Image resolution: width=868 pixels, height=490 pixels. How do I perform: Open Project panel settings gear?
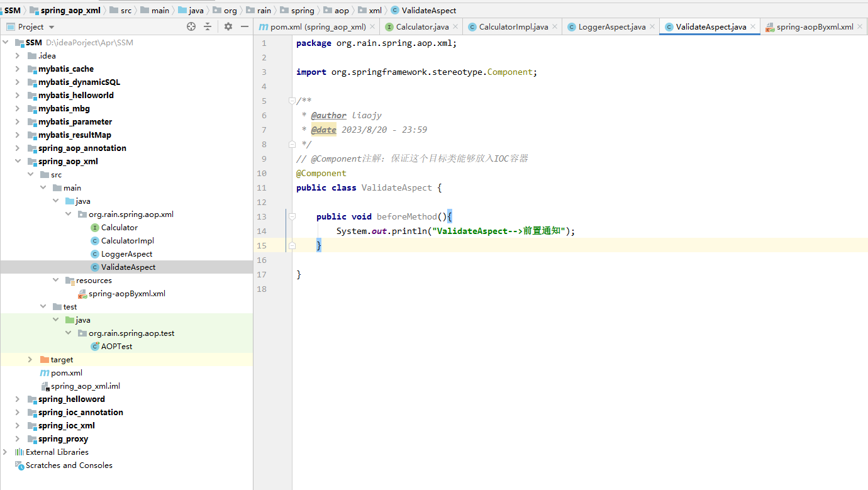coord(228,26)
